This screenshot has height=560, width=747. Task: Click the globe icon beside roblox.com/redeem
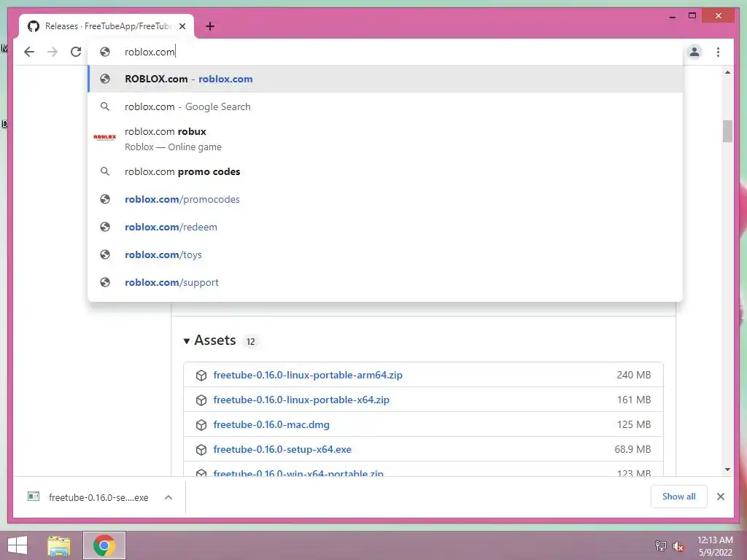[105, 227]
